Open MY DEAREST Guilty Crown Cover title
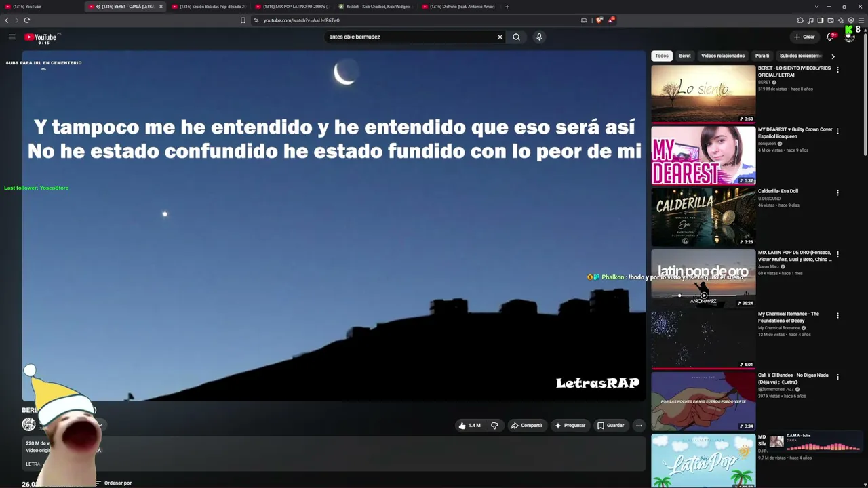The height and width of the screenshot is (488, 868). click(x=795, y=133)
